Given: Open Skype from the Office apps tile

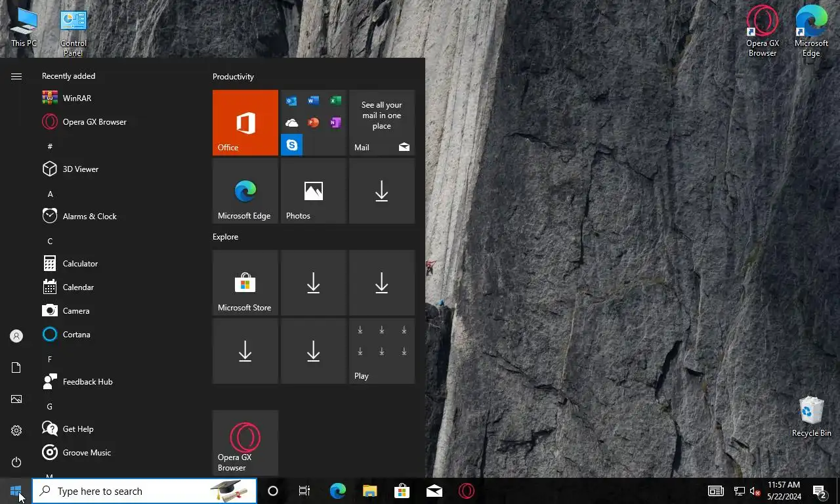Looking at the screenshot, I should point(292,144).
